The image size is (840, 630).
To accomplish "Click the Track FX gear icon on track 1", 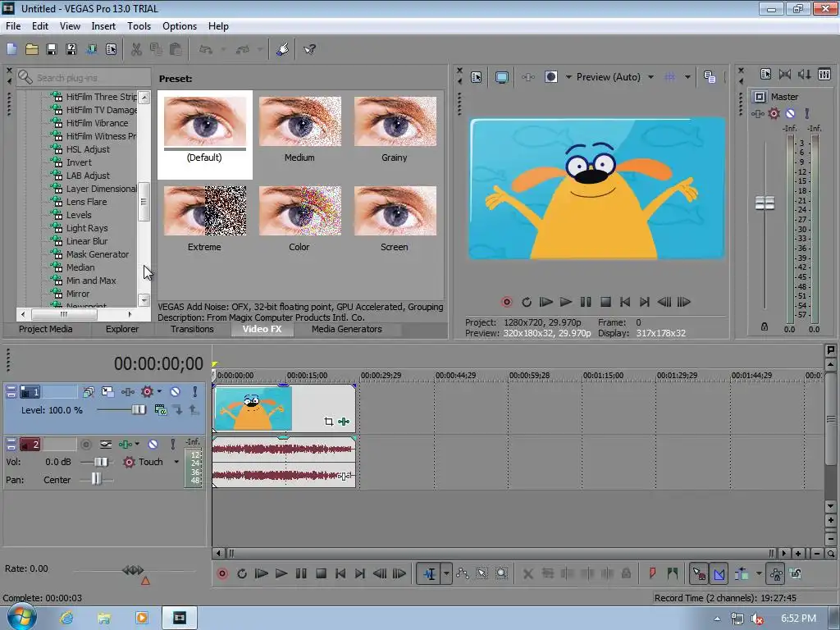I will click(147, 391).
